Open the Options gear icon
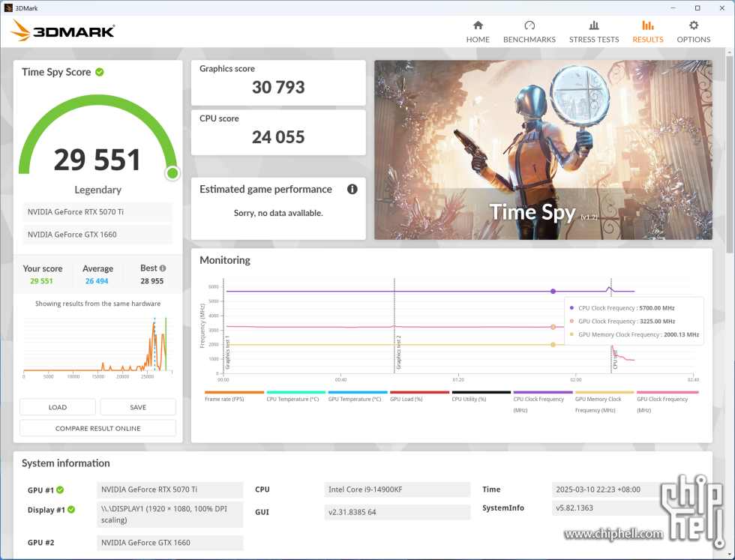Screen dimensions: 735x560 [x=694, y=25]
